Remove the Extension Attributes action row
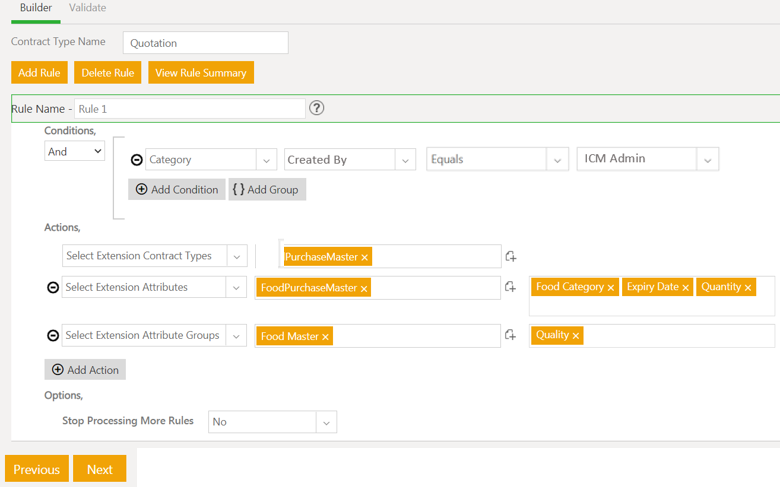The image size is (783, 487). (x=53, y=288)
